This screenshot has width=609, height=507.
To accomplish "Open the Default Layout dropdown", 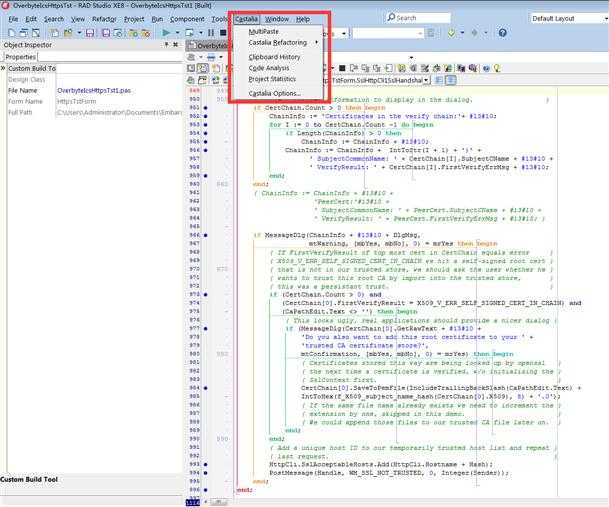I will [x=606, y=19].
